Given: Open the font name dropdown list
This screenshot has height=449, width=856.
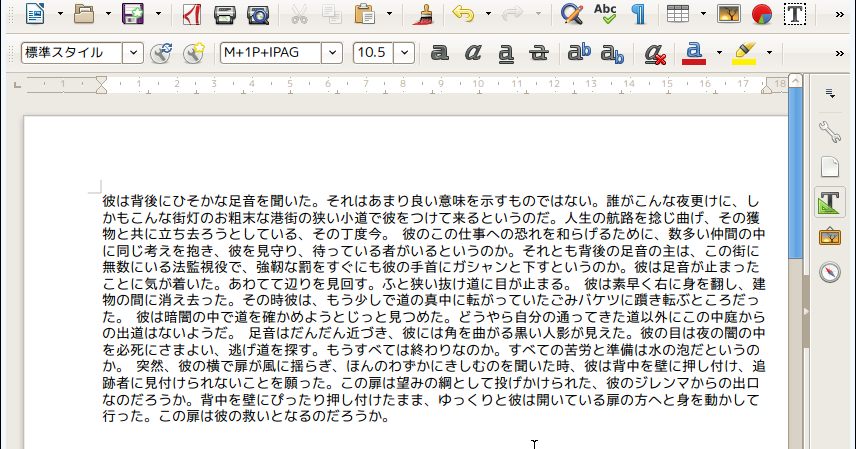Looking at the screenshot, I should [332, 53].
